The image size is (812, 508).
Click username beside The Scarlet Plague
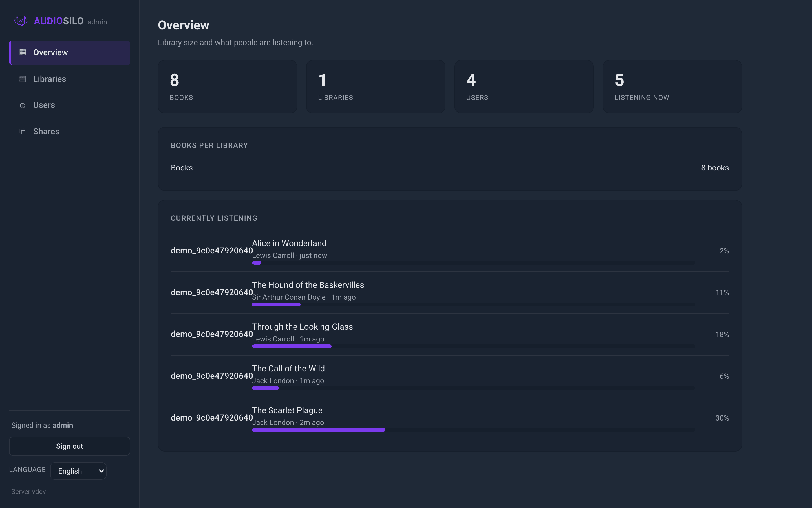click(x=212, y=418)
